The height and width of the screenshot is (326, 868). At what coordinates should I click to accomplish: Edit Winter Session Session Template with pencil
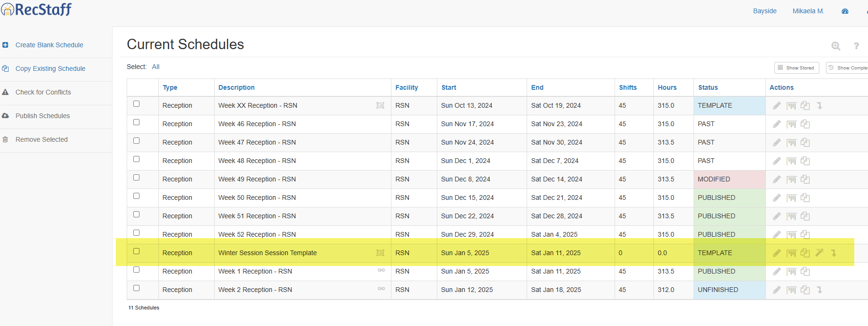777,253
